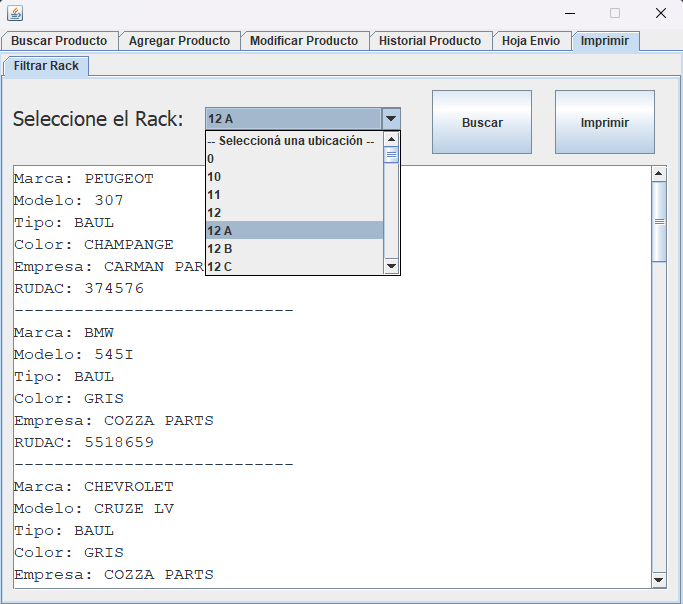The width and height of the screenshot is (683, 604).
Task: Click the 'Seleccione el Rack:' label
Action: point(98,119)
